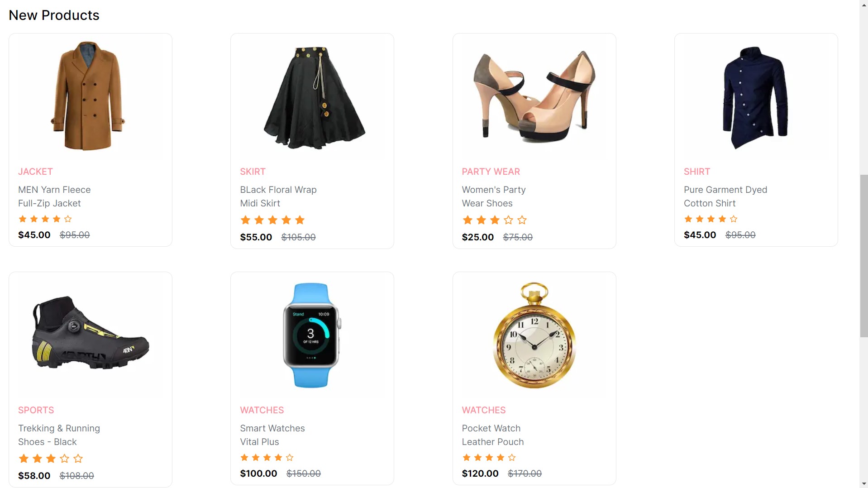Open the gold pocket watch image
This screenshot has width=868, height=488.
(534, 335)
